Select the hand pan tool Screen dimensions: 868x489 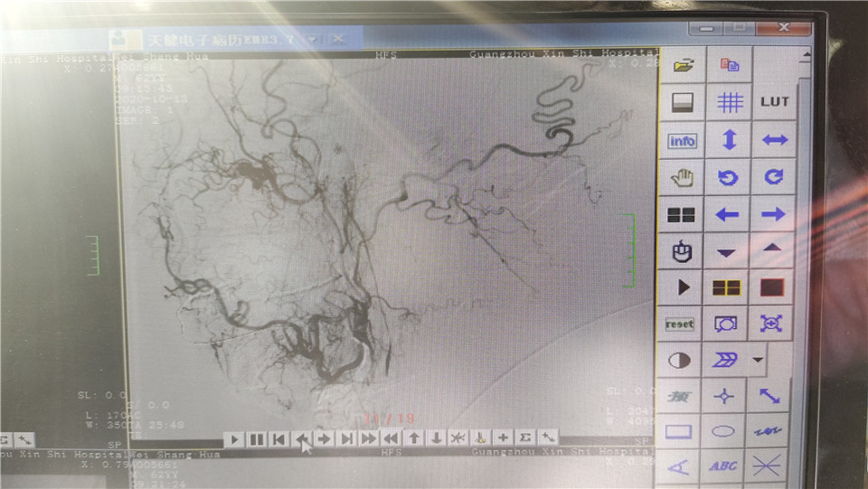682,177
